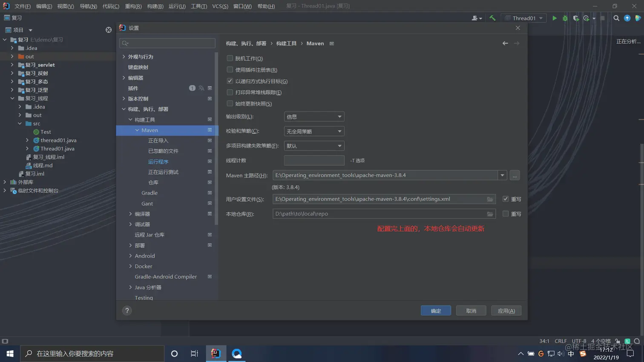This screenshot has height=362, width=644.
Task: Expand 编辑器 settings category
Action: coord(124,78)
